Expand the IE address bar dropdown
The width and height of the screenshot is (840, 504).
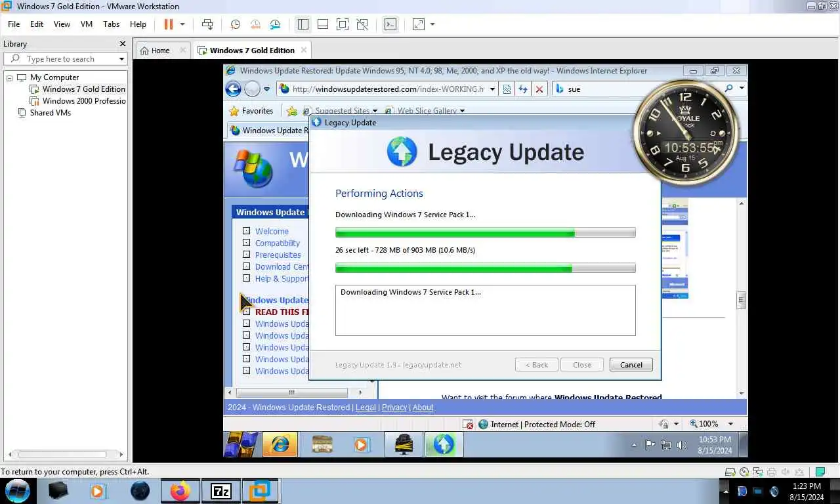(492, 89)
